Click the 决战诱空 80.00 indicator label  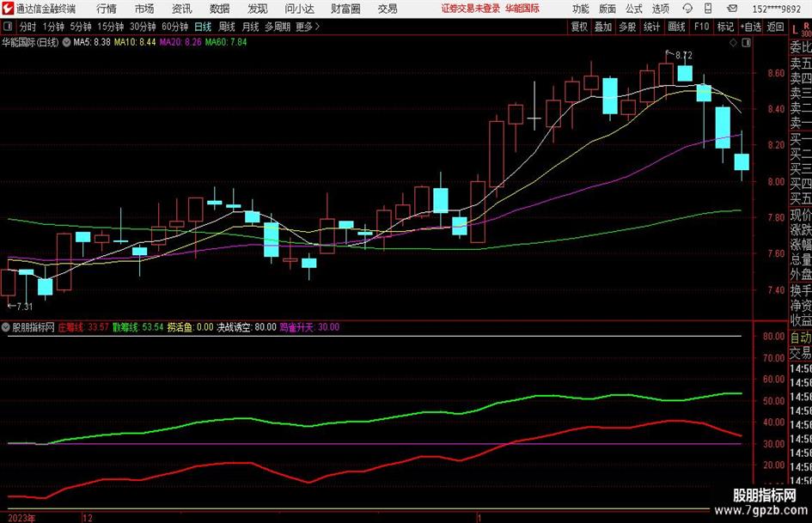[x=247, y=327]
